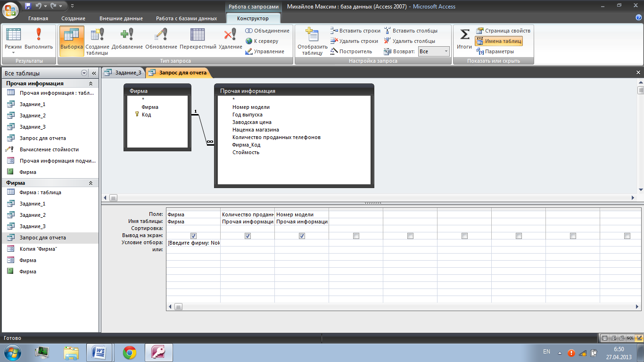Switch to SQL view in status bar

[630, 338]
